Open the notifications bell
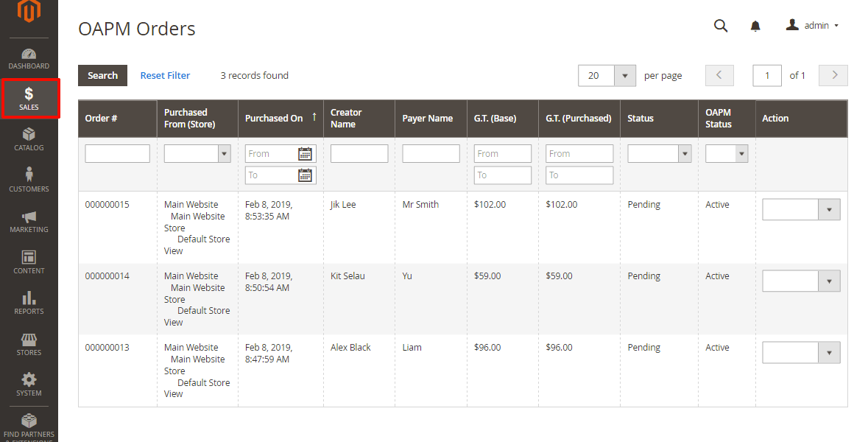 coord(755,27)
